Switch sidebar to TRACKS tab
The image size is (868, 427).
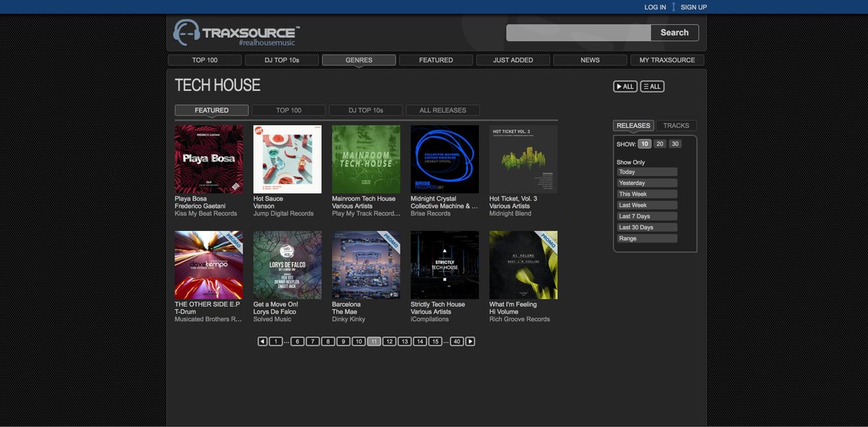point(676,125)
